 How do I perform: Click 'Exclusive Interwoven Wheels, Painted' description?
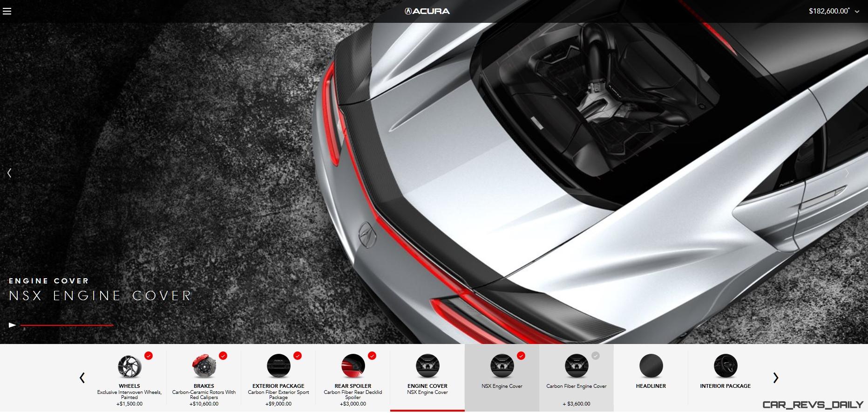pos(129,395)
